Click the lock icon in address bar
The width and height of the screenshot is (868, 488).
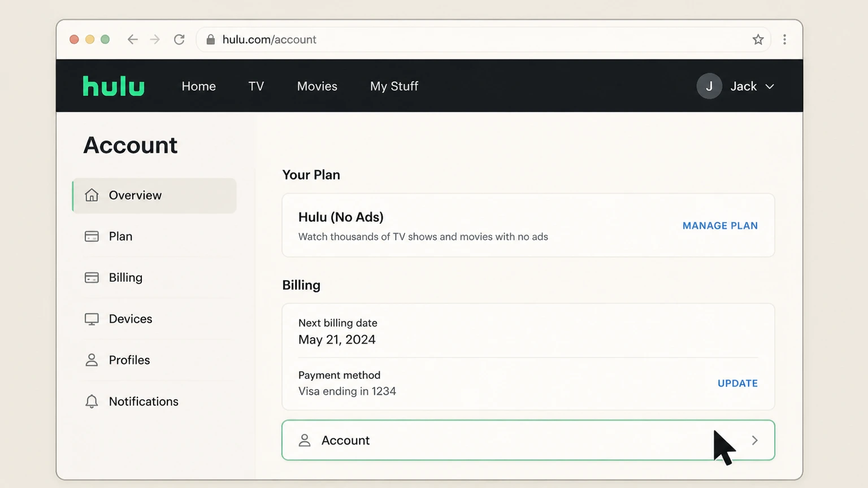pyautogui.click(x=211, y=40)
